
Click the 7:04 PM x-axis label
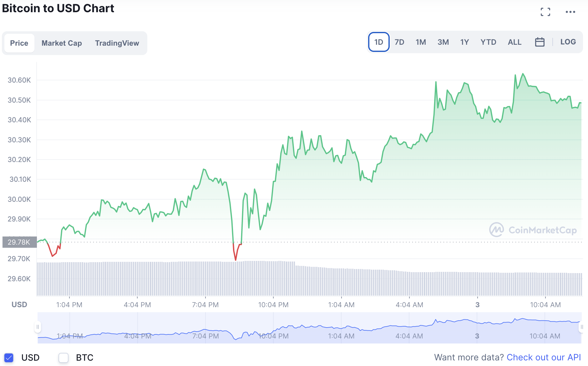tap(205, 305)
